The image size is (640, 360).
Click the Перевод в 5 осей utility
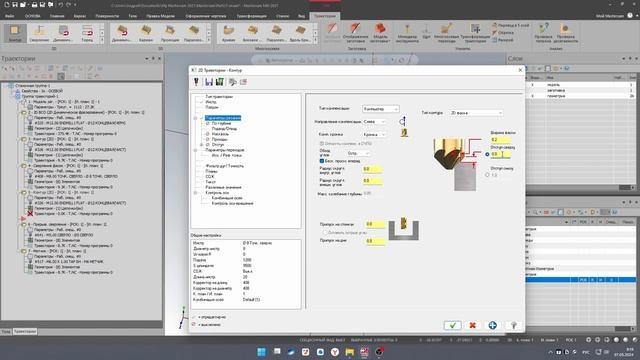511,25
